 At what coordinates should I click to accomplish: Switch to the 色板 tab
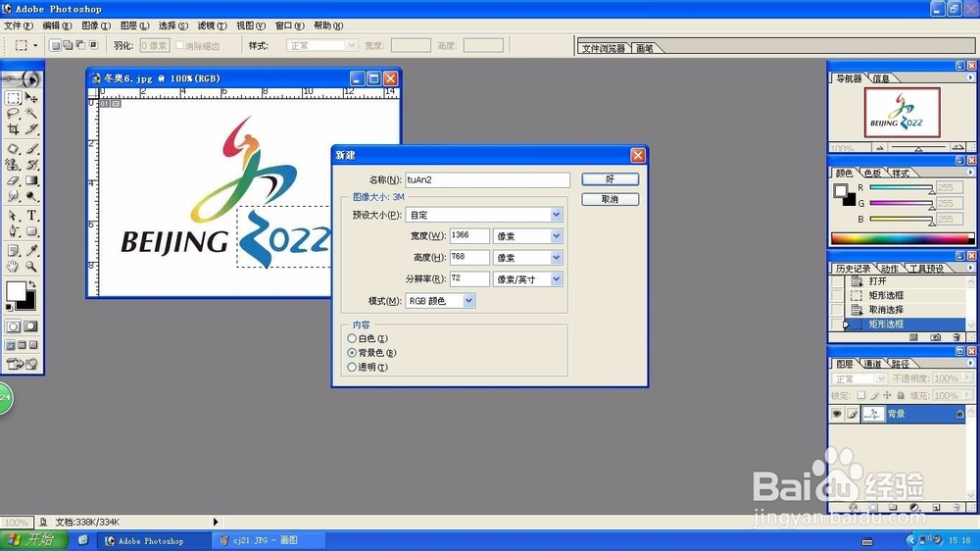click(872, 174)
